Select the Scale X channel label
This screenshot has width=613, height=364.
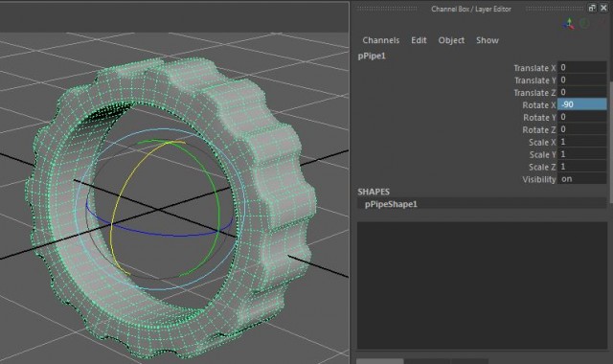click(542, 143)
